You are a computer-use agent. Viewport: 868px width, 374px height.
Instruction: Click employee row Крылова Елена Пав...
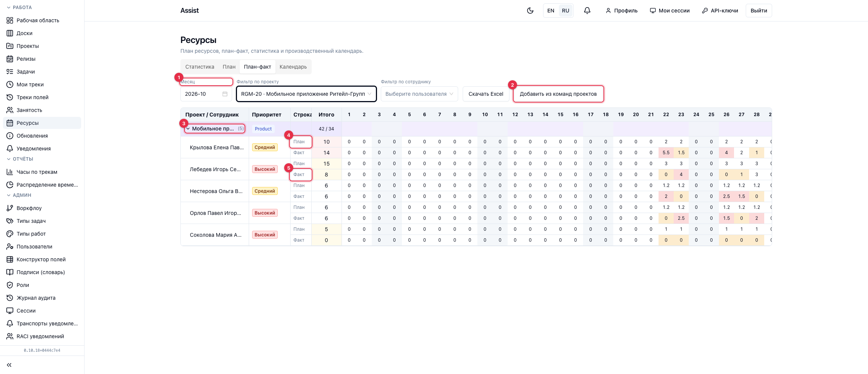(x=217, y=147)
